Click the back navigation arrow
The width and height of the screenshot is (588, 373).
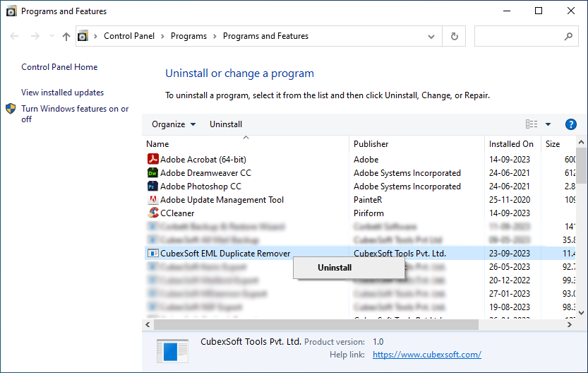(x=14, y=36)
